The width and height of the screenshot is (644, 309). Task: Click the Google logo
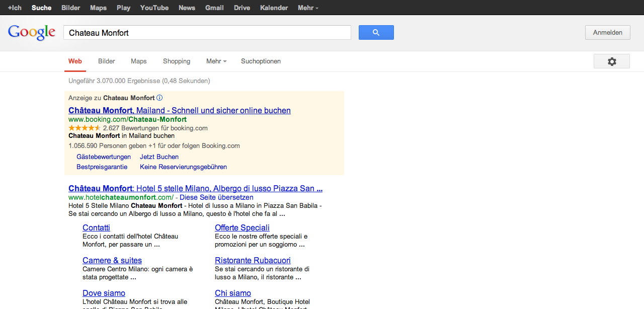pyautogui.click(x=32, y=33)
